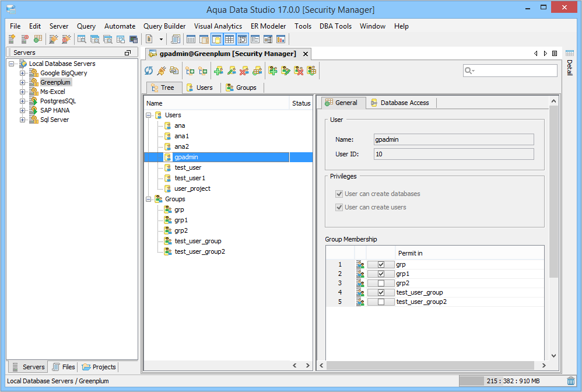Expand the Greenplum server node

pyautogui.click(x=23, y=82)
